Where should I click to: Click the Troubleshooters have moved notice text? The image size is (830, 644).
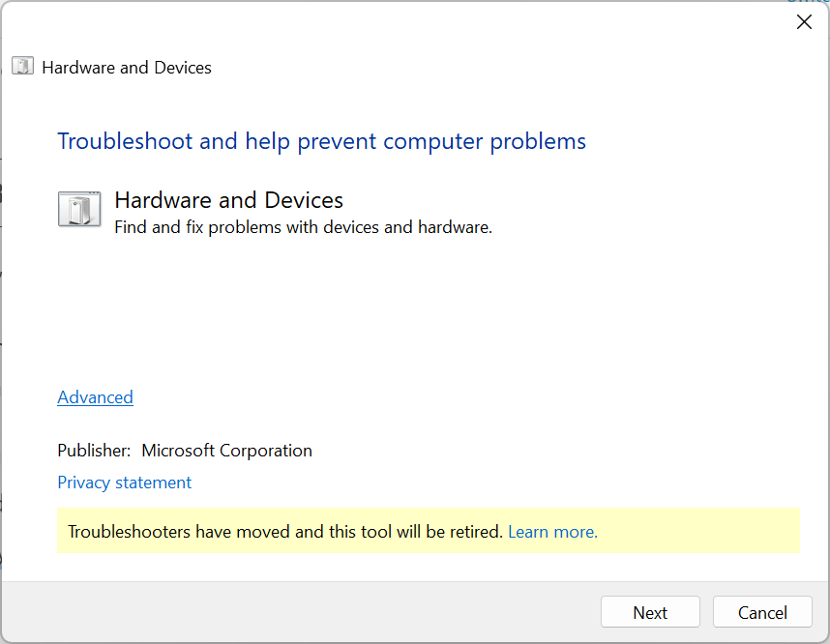[285, 532]
